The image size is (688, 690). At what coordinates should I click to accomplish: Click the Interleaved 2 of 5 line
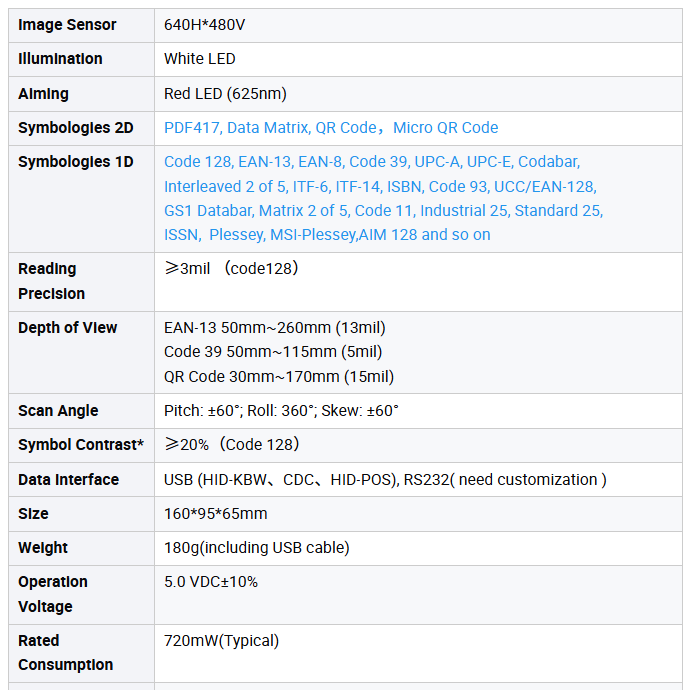[380, 187]
